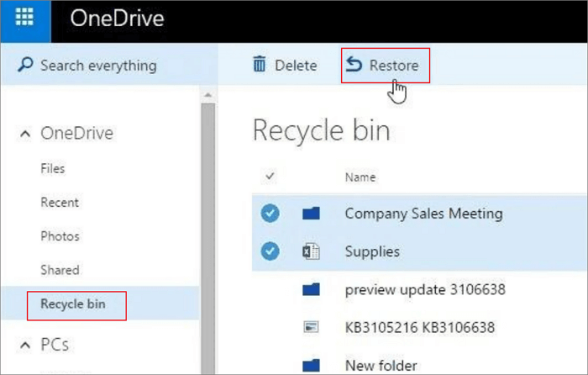The width and height of the screenshot is (588, 375).
Task: Select Shared in the navigation pane
Action: pyautogui.click(x=60, y=270)
